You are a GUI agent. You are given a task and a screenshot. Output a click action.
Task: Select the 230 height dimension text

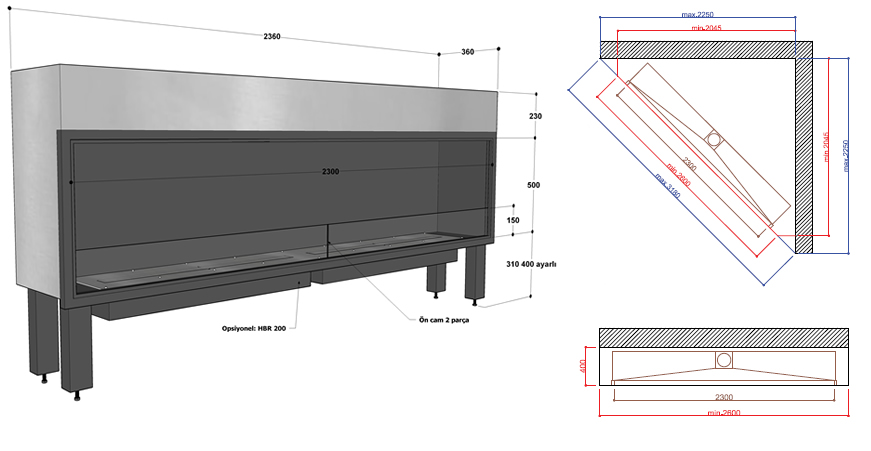535,116
